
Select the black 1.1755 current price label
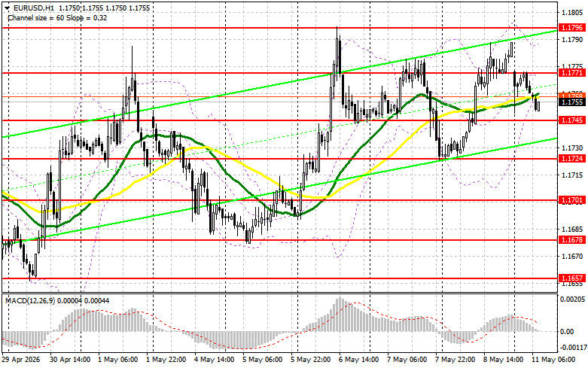tap(573, 102)
